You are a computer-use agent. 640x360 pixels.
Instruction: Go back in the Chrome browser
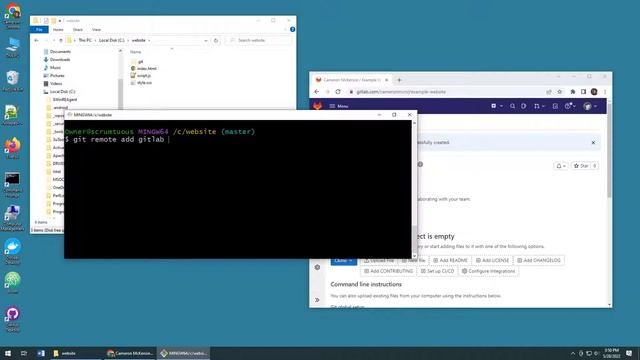pyautogui.click(x=317, y=92)
